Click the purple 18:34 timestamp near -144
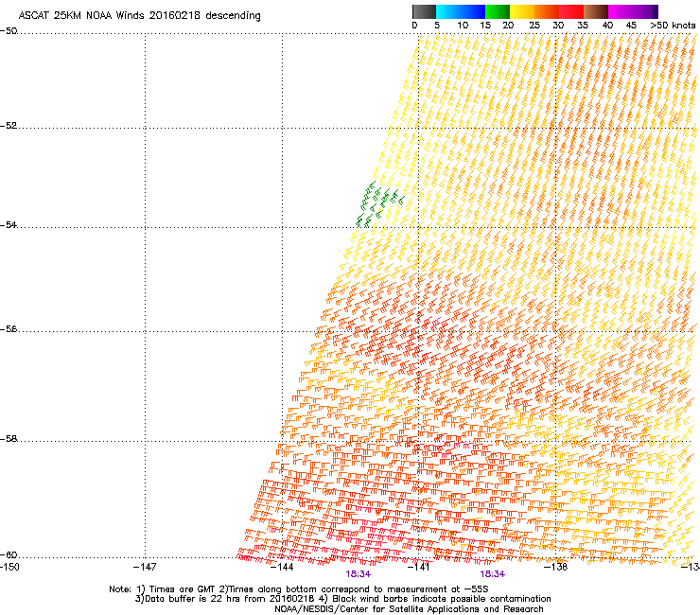 pos(358,574)
